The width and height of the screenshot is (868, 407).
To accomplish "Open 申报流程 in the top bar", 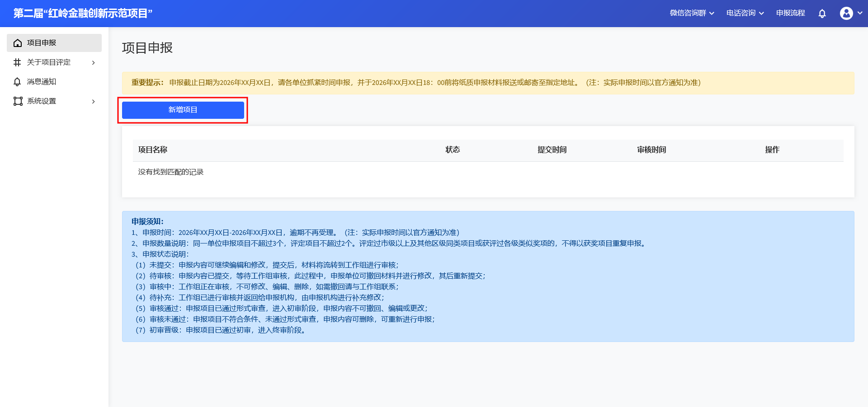I will (790, 13).
